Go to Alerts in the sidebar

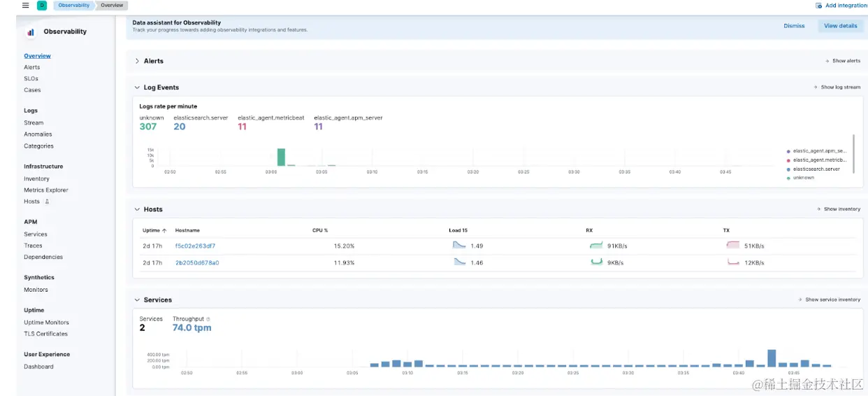point(32,67)
